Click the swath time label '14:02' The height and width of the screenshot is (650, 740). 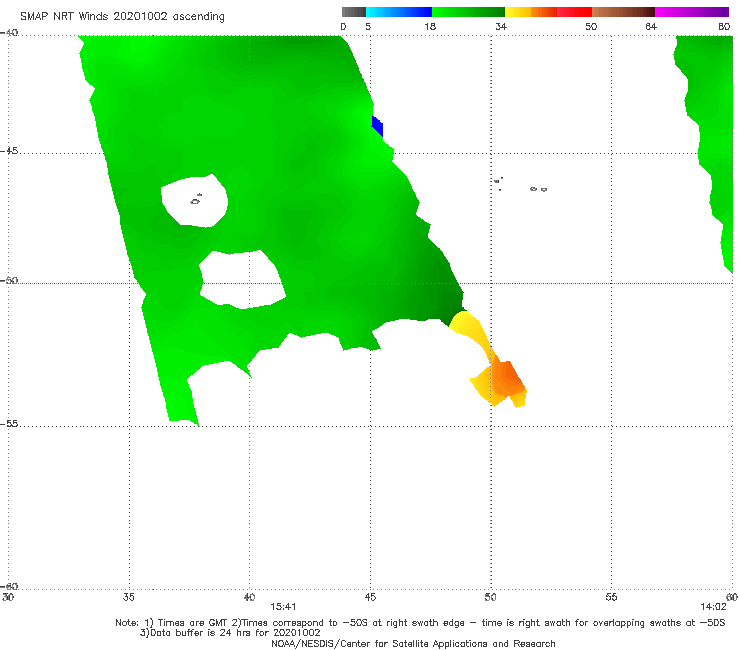[x=713, y=607]
